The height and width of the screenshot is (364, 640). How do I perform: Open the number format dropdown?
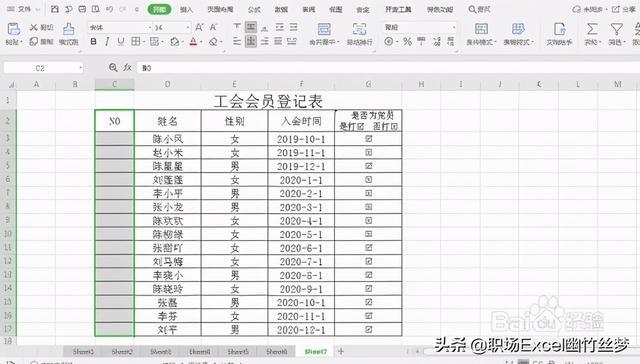454,27
